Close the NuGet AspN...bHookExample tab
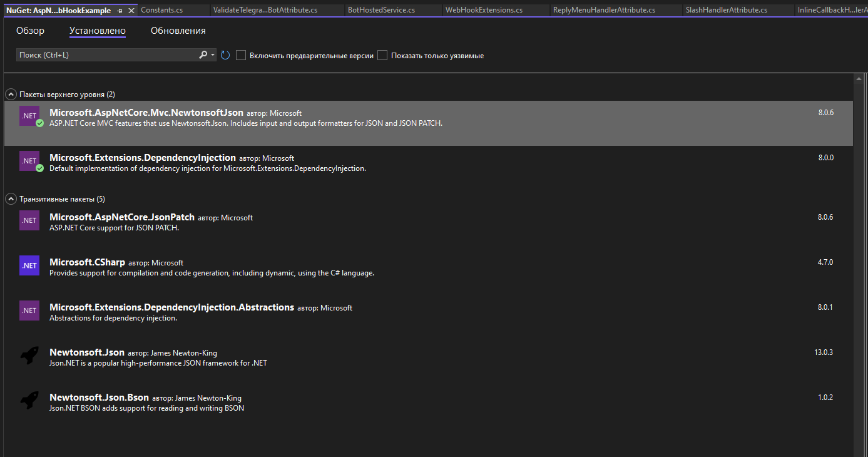 point(131,11)
